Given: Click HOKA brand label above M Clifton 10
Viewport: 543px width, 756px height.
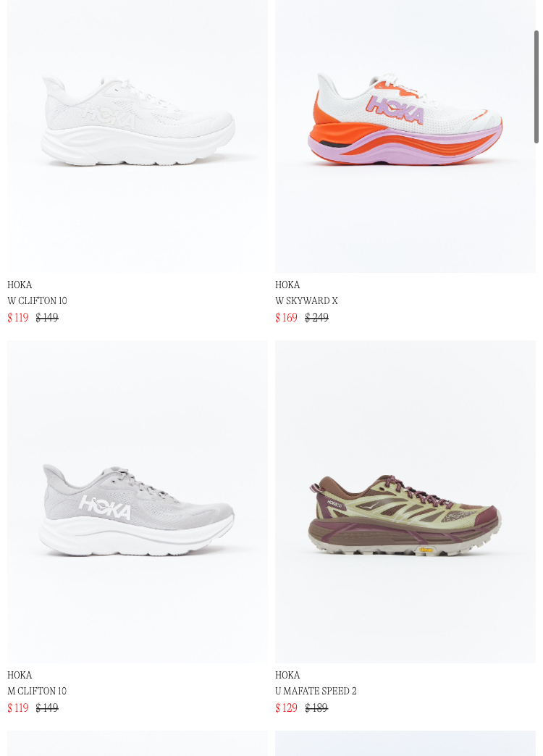Looking at the screenshot, I should (x=20, y=675).
